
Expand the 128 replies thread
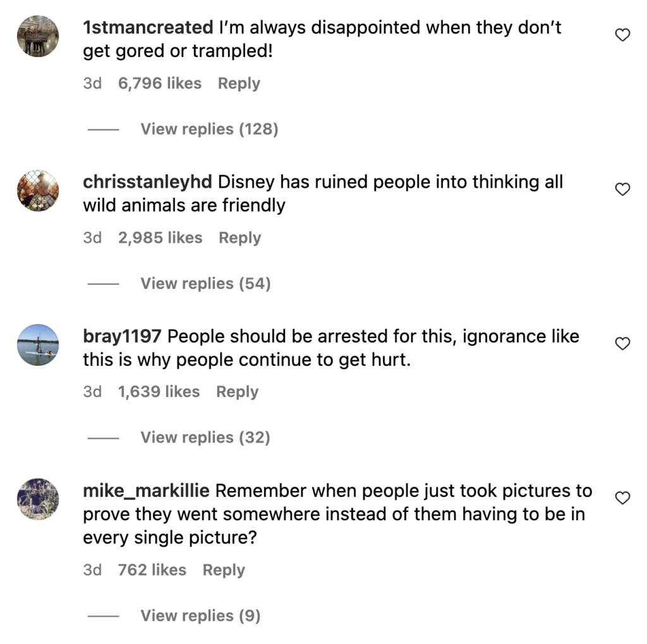(209, 129)
